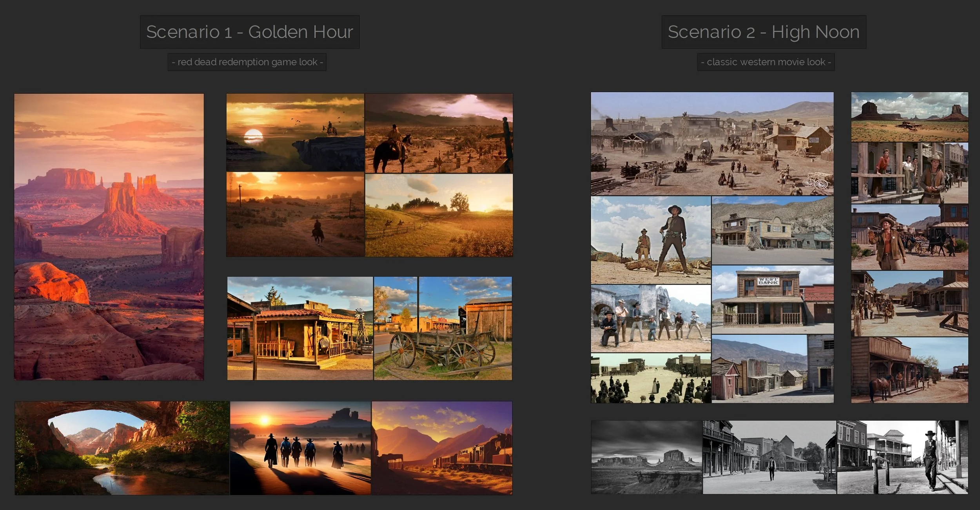980x510 pixels.
Task: Open the tall Monument Valley sunset image
Action: pos(109,236)
